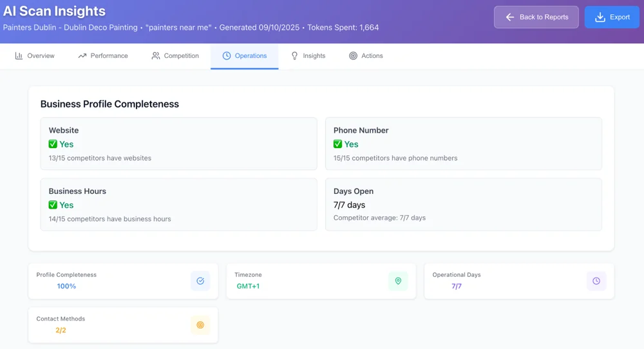Export the AI scan report
Image resolution: width=644 pixels, height=349 pixels.
(x=612, y=17)
